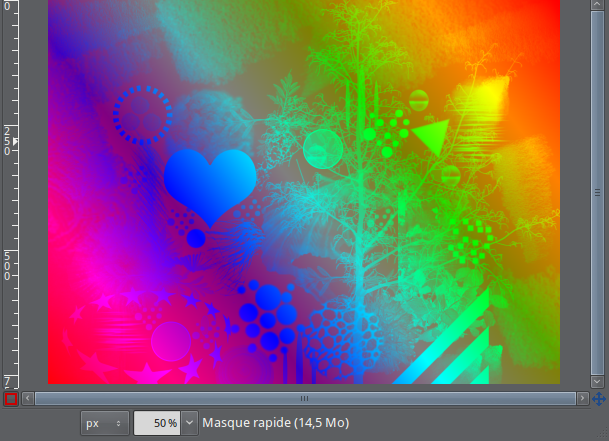Image resolution: width=609 pixels, height=441 pixels.
Task: Click the vertical ruler at mark 500
Action: pyautogui.click(x=8, y=266)
